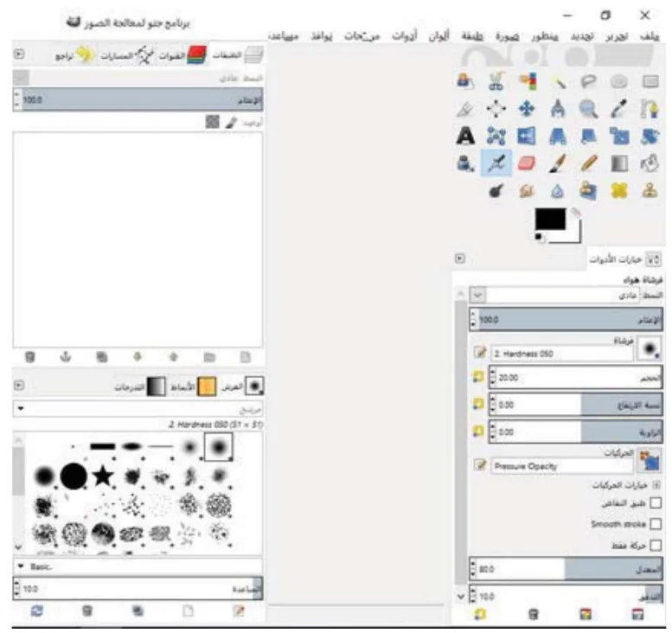This screenshot has width=672, height=633.
Task: Switch to the القنوات (Channels) tab
Action: tap(183, 55)
